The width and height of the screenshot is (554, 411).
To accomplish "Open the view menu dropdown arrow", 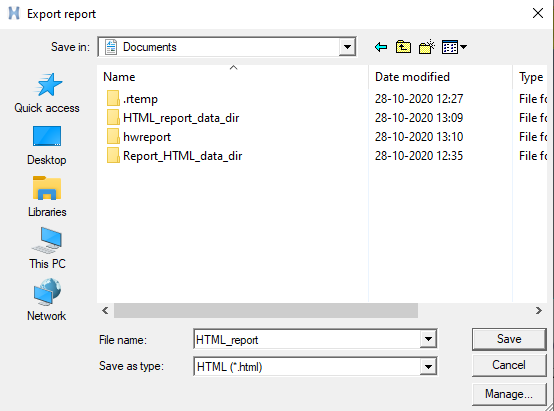I will (x=464, y=47).
